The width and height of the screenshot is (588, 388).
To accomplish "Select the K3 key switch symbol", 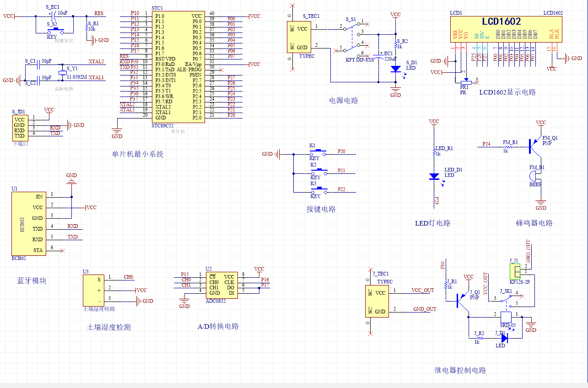I will click(x=318, y=190).
